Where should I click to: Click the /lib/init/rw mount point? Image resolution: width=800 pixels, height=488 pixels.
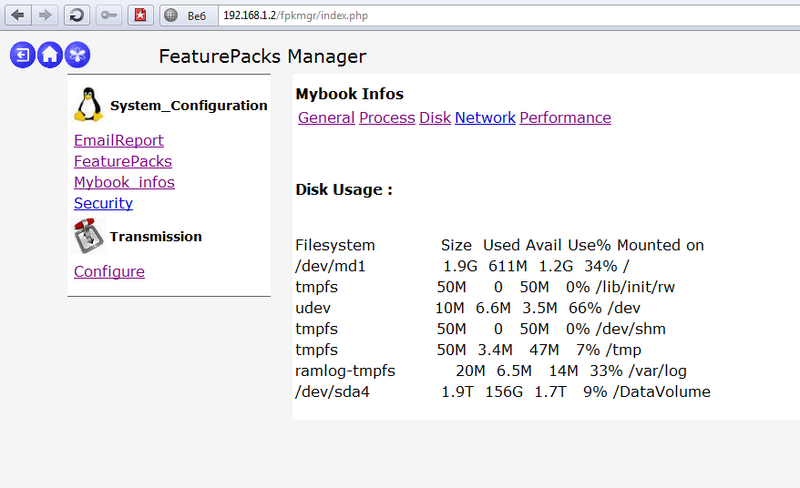click(x=635, y=287)
